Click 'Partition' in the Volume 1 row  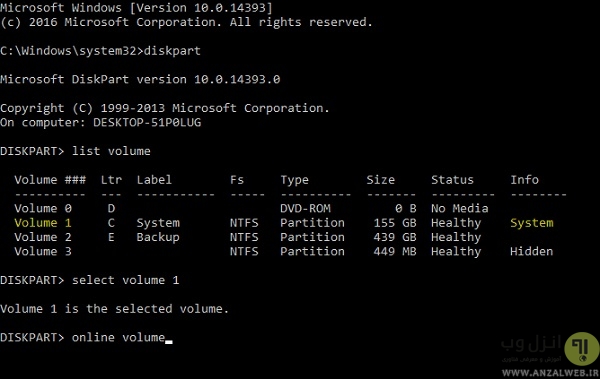(312, 223)
